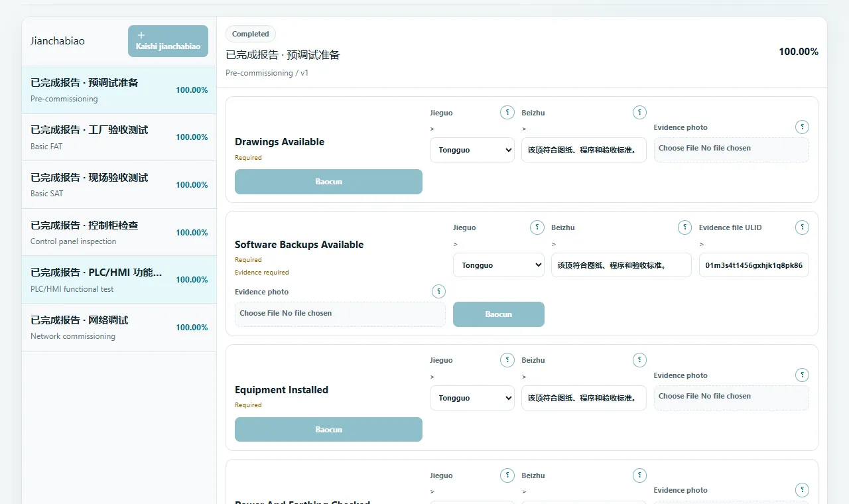Click the Evidence file ULID input field
Screen dimensions: 849x504
coord(754,265)
